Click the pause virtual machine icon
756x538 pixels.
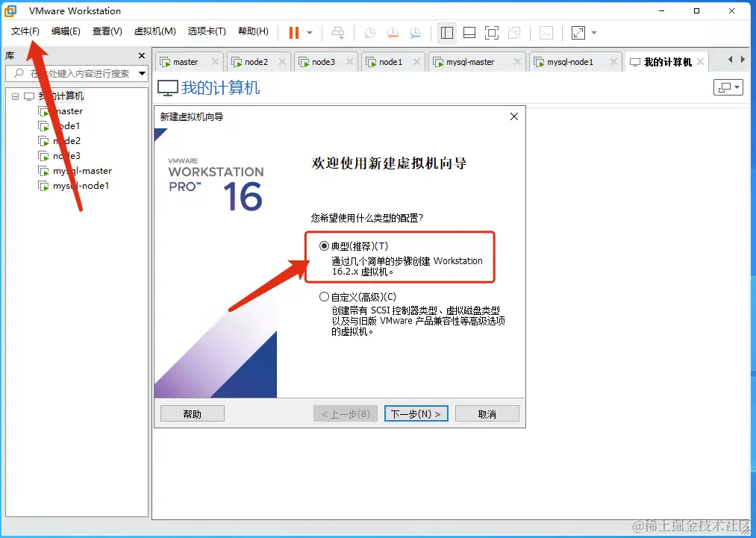point(293,33)
